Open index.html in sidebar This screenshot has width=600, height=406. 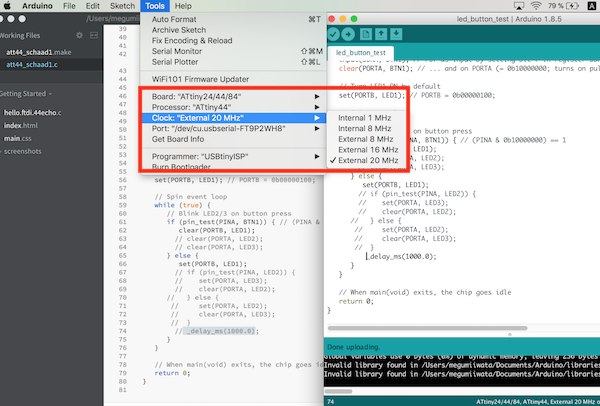(x=21, y=126)
